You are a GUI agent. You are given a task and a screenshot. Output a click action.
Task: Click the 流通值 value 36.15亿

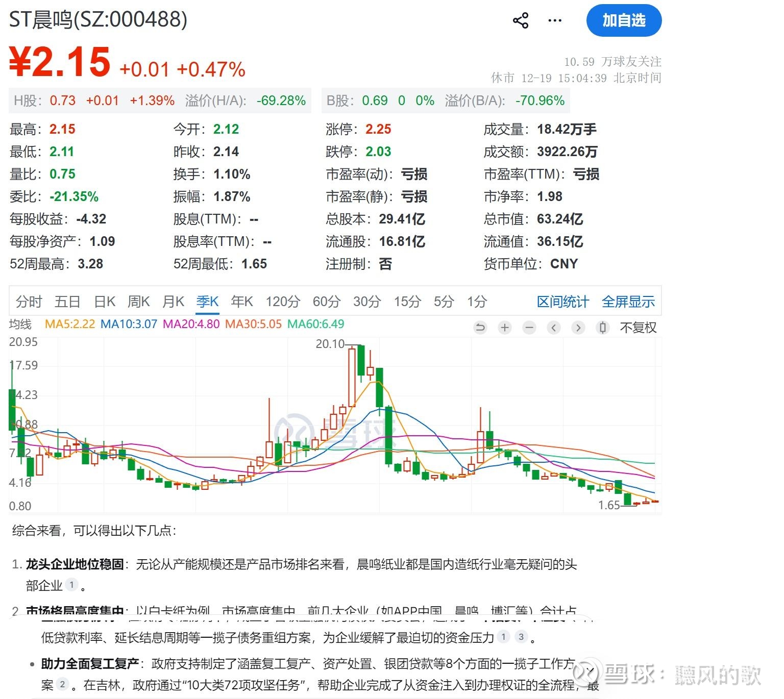click(560, 242)
